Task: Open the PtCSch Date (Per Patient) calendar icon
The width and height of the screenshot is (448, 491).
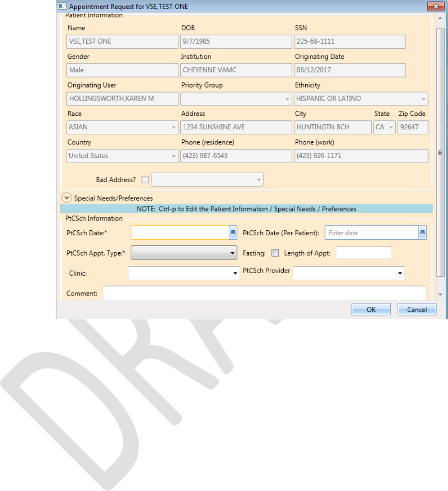Action: pyautogui.click(x=422, y=233)
